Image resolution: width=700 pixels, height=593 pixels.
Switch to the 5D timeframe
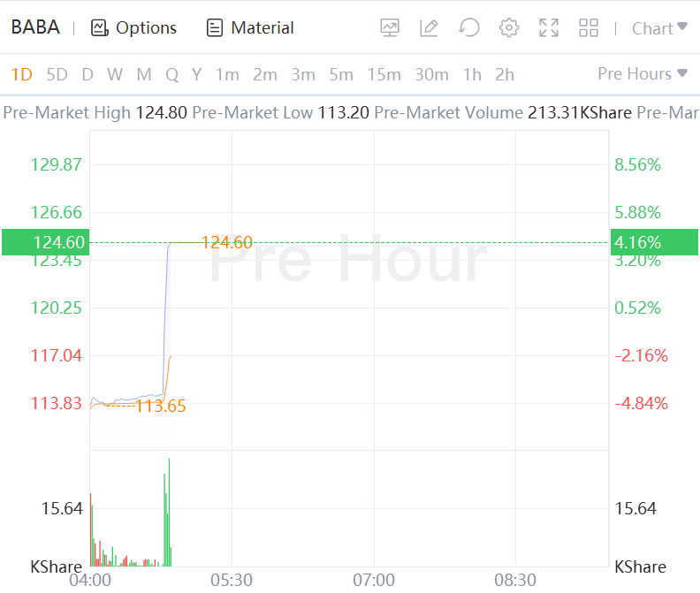coord(57,74)
